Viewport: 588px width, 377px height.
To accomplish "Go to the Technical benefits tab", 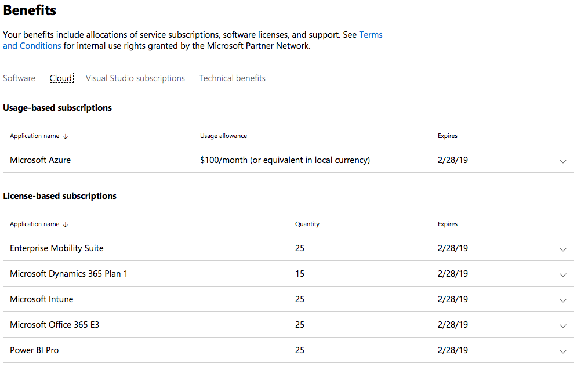I will click(232, 78).
